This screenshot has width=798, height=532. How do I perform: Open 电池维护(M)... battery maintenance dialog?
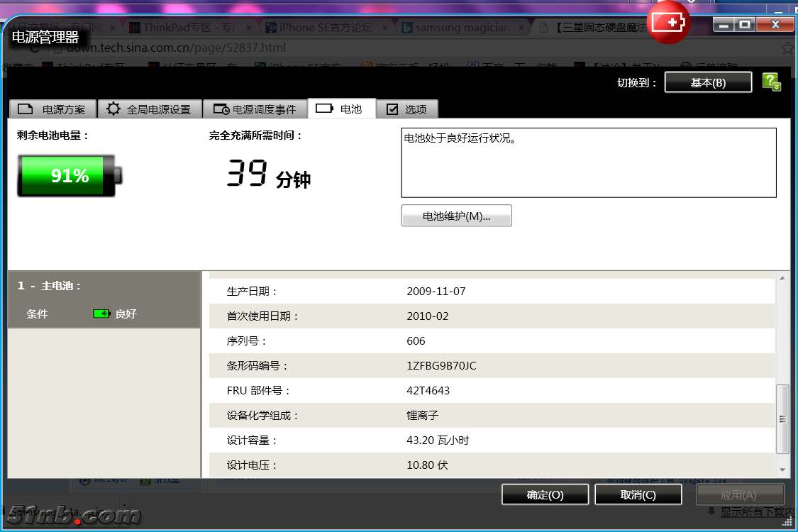456,216
